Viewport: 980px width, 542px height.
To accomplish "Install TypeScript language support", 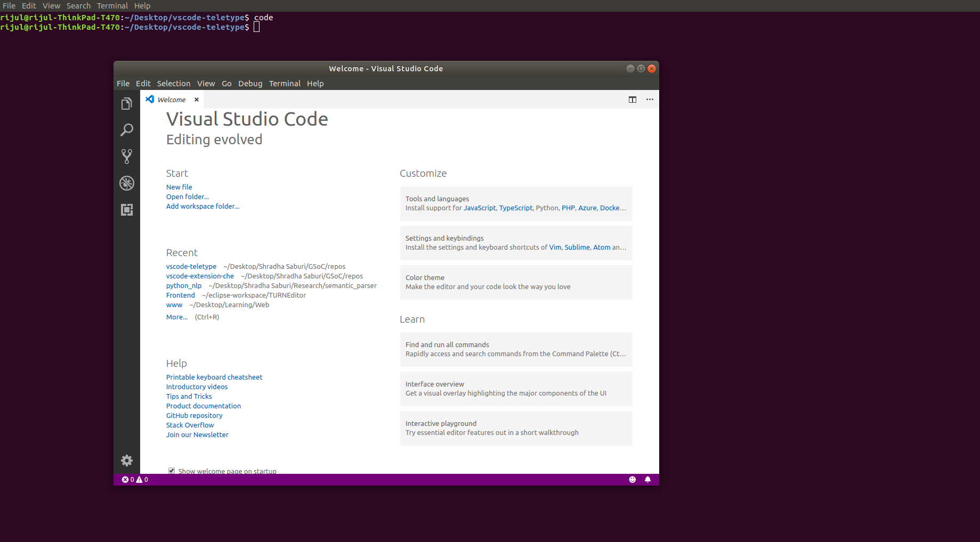I will (x=516, y=208).
